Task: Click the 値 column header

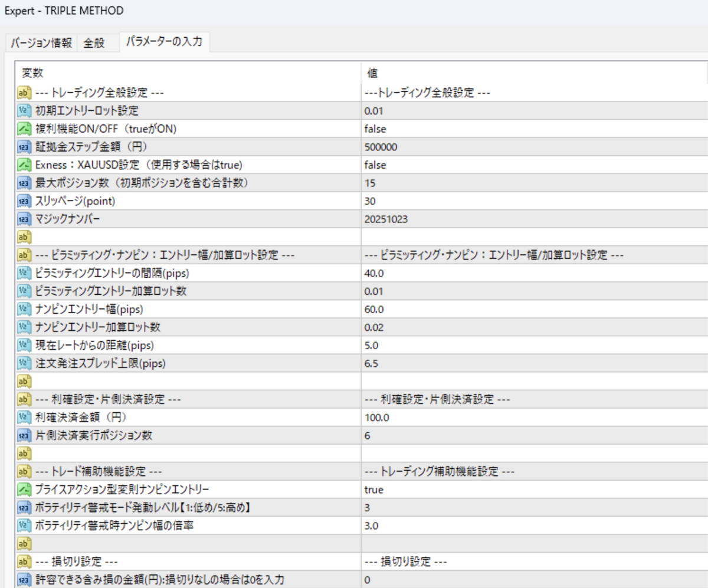Action: [x=374, y=73]
